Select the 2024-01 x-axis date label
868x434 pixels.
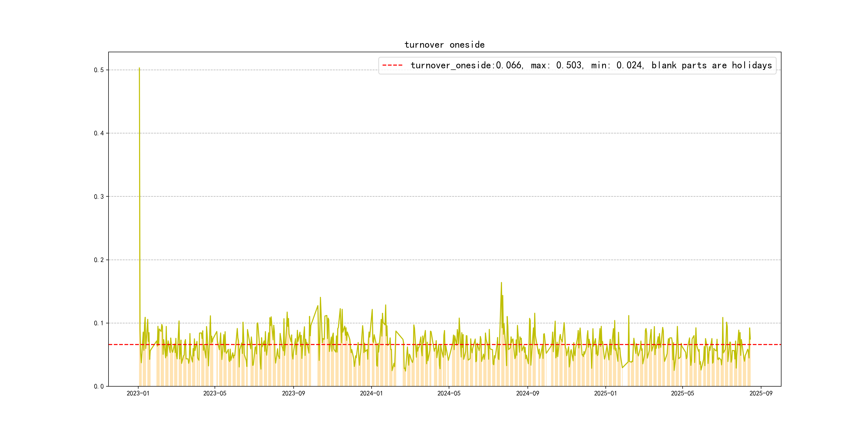pyautogui.click(x=371, y=394)
